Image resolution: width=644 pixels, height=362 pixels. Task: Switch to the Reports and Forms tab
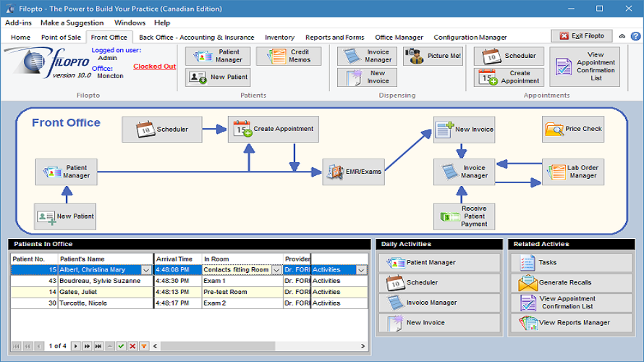[x=335, y=38]
